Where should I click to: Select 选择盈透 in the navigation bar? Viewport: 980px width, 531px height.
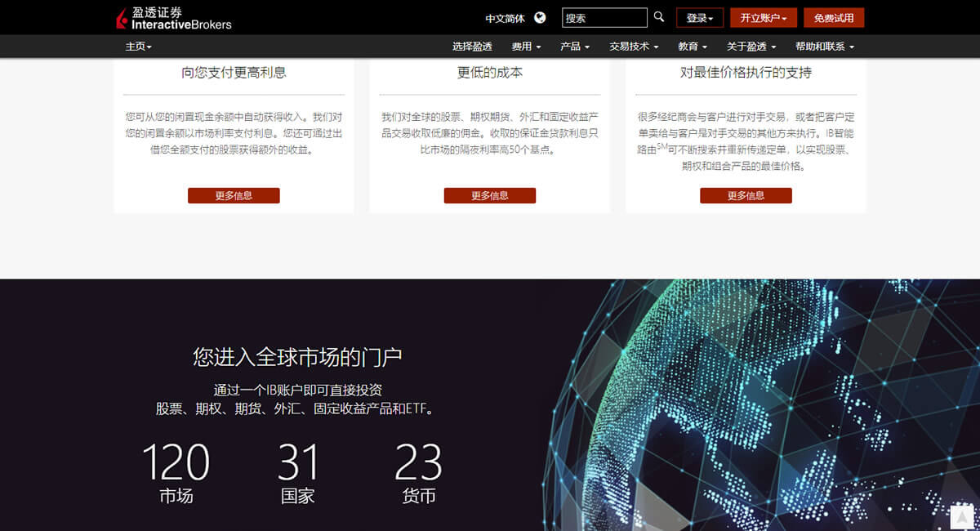[x=472, y=47]
